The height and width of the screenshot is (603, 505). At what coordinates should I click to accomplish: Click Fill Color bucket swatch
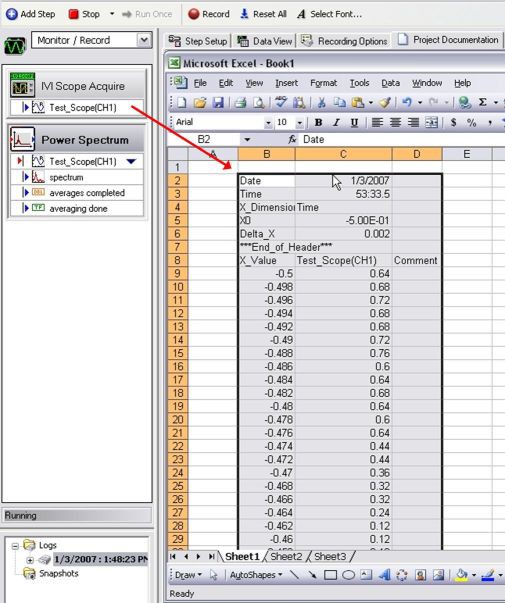pos(462,575)
